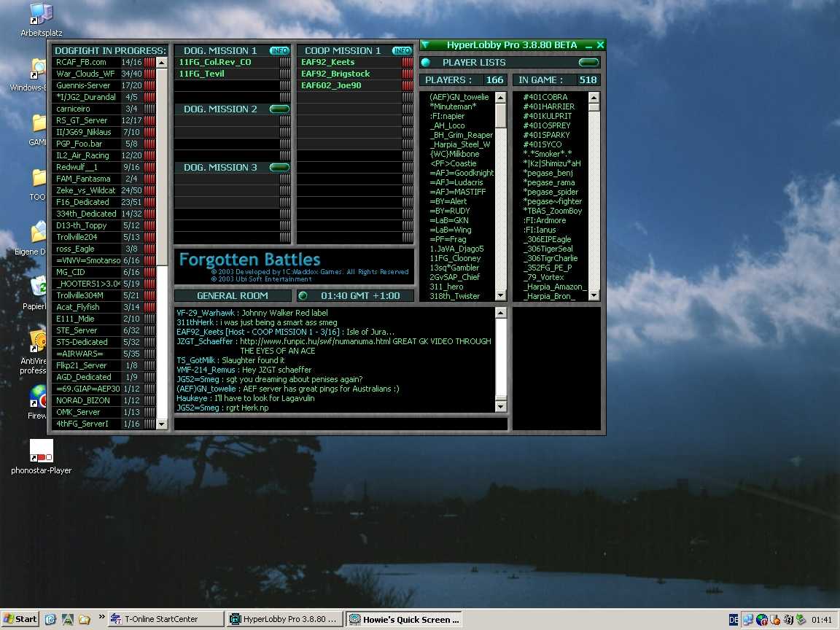This screenshot has width=840, height=630.
Task: Switch to Howie's Quick Screen taskbar button
Action: (403, 619)
